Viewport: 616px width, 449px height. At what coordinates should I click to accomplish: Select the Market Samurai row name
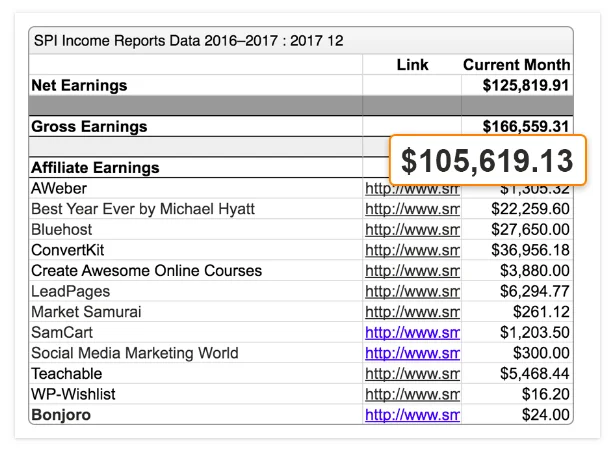point(86,312)
